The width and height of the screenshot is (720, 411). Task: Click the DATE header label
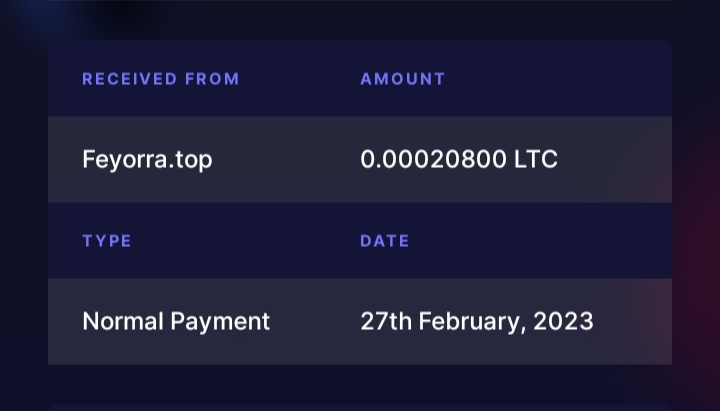pos(384,241)
